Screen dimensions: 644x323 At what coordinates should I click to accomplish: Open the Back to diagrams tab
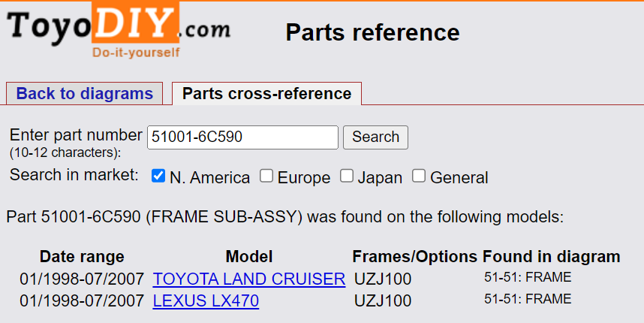(x=84, y=94)
